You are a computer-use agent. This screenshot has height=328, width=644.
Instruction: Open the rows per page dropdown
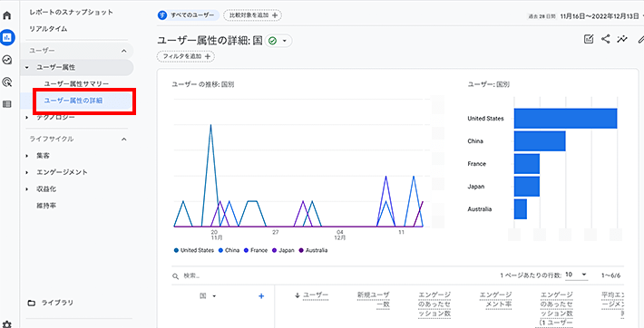point(576,275)
